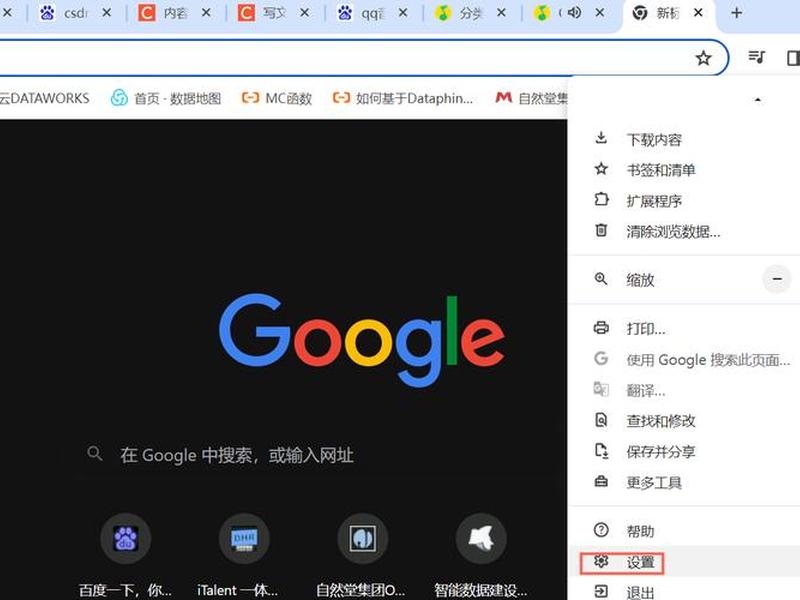The width and height of the screenshot is (800, 600).
Task: Close the csdn tab
Action: click(x=107, y=13)
